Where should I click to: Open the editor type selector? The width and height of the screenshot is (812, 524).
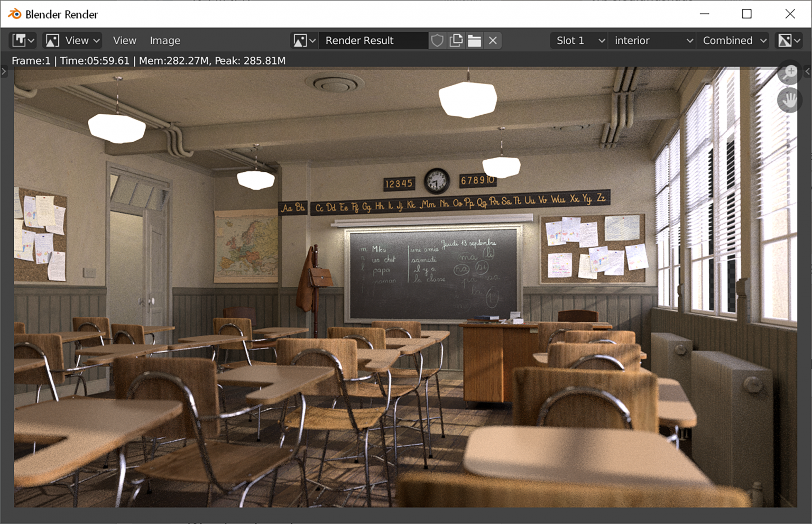click(23, 41)
